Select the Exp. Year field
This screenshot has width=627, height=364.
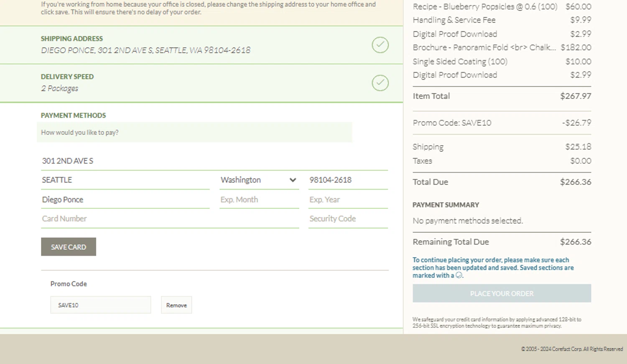tap(348, 200)
